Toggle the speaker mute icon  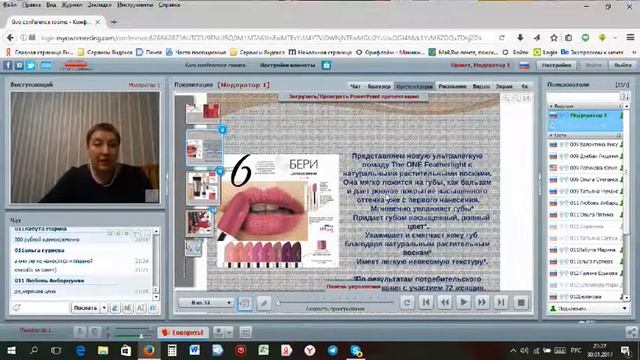click(x=95, y=333)
